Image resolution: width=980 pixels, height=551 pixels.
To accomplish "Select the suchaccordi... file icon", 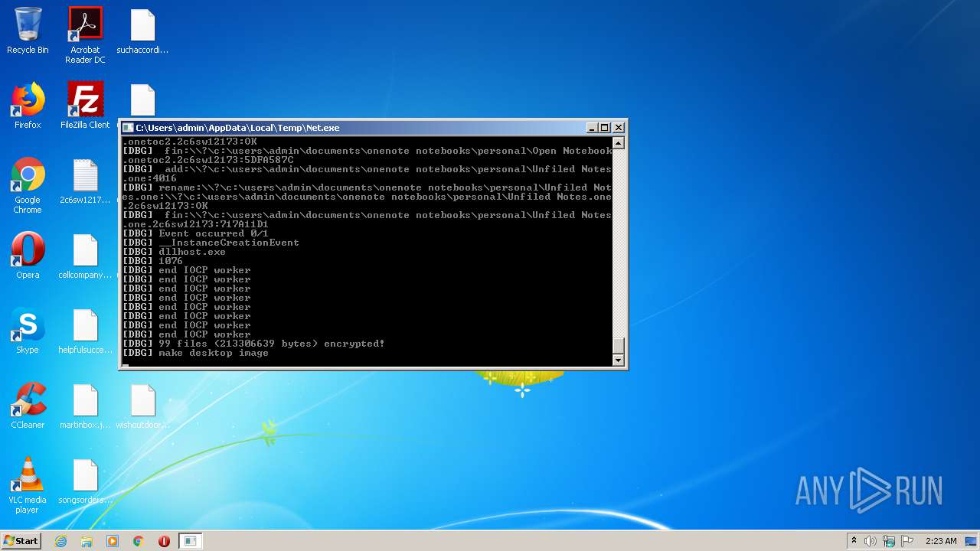I will tap(142, 31).
